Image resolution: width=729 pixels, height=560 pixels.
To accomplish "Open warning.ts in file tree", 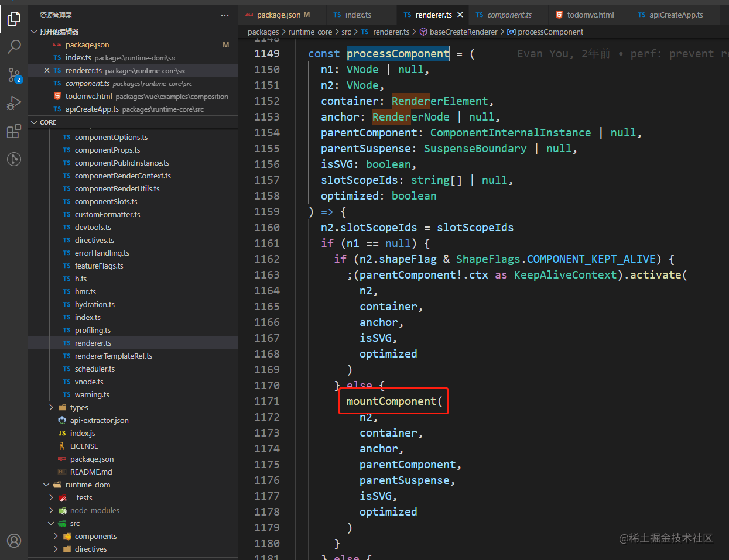I will 92,394.
